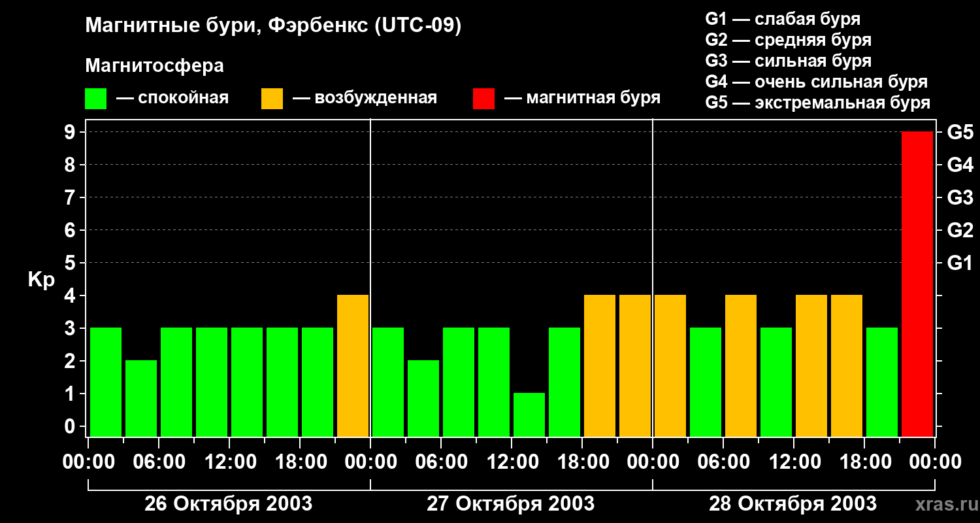
Task: Click the '18:00' time label for 26 October
Action: click(x=300, y=462)
